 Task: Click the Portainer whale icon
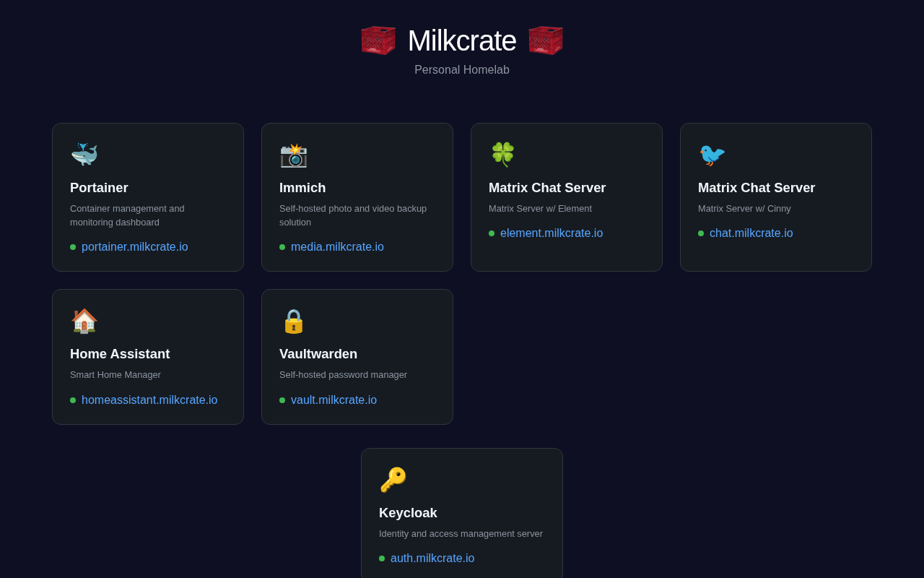pos(84,155)
